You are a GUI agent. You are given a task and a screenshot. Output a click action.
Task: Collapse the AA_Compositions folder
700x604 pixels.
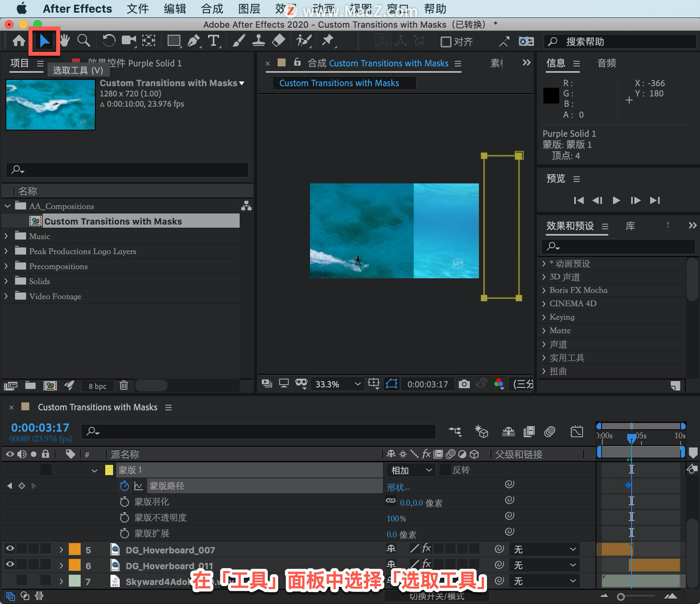[7, 206]
